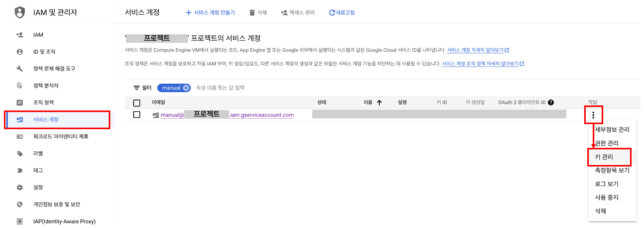Choose 사용 중지 in context menu
The height and width of the screenshot is (228, 644).
pos(606,198)
